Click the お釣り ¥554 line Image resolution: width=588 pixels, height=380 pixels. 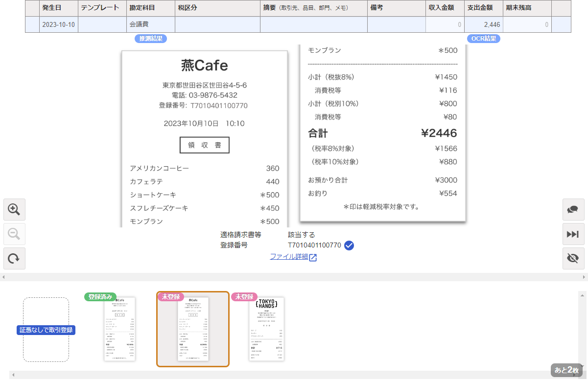point(382,194)
